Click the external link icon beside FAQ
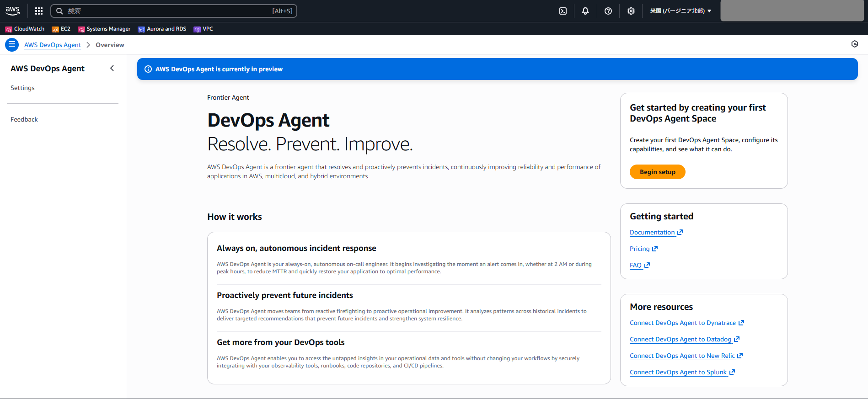This screenshot has height=399, width=868. pos(647,265)
